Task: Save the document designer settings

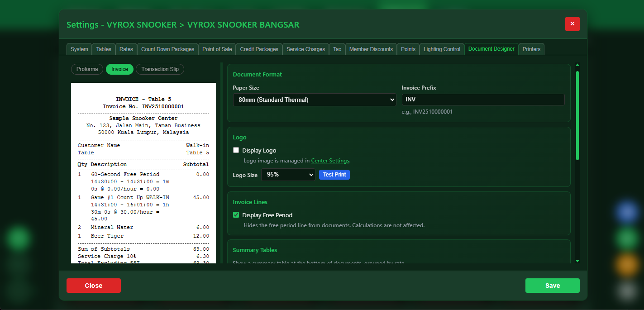Action: (552, 286)
